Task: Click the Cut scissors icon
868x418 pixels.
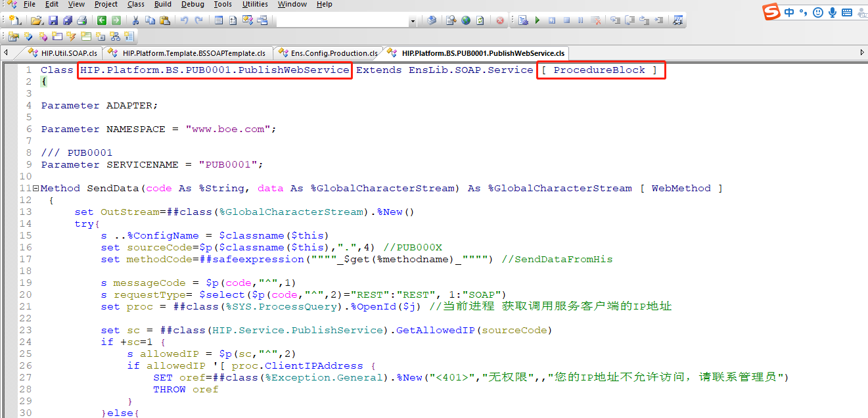Action: pos(137,20)
